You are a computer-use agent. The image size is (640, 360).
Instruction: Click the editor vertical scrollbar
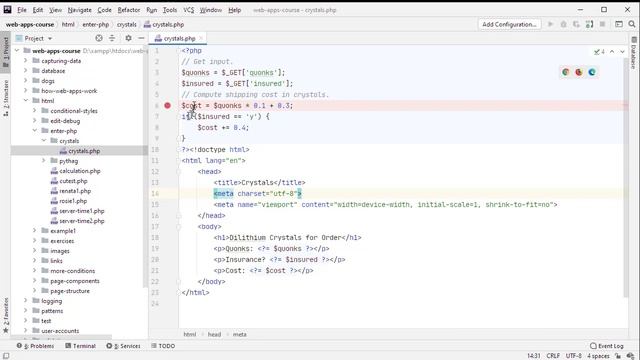point(626,178)
